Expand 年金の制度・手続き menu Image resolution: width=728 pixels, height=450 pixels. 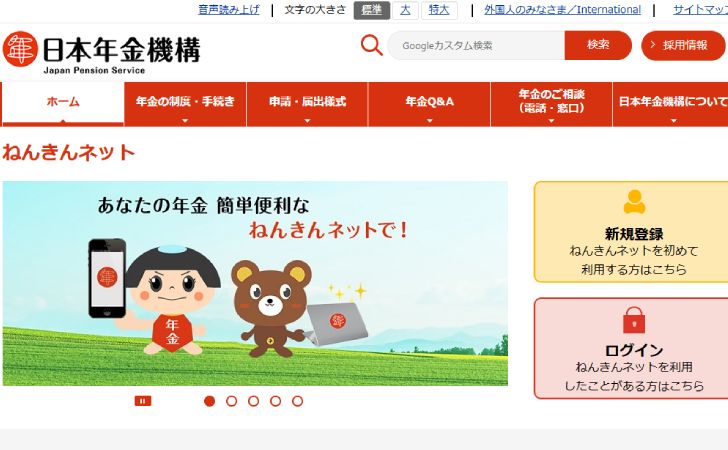coord(185,104)
